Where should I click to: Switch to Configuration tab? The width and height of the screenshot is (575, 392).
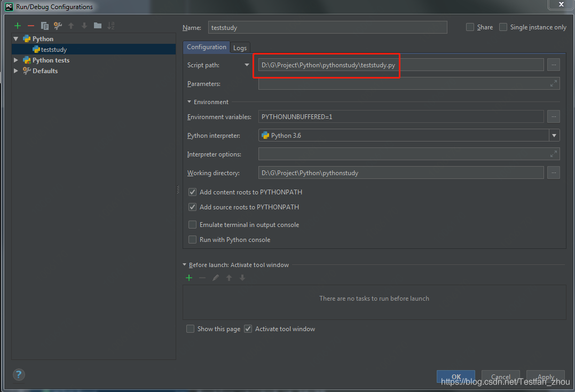pyautogui.click(x=207, y=47)
